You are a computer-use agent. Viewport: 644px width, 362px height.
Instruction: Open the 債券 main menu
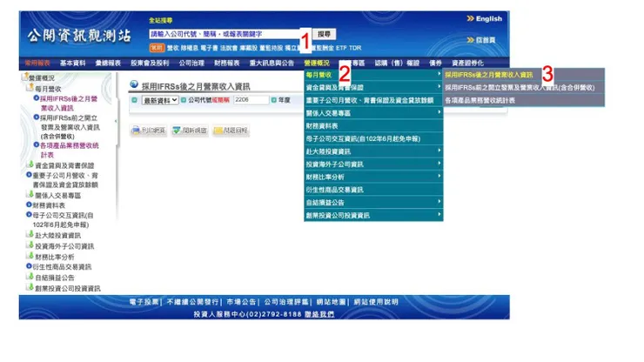[435, 63]
